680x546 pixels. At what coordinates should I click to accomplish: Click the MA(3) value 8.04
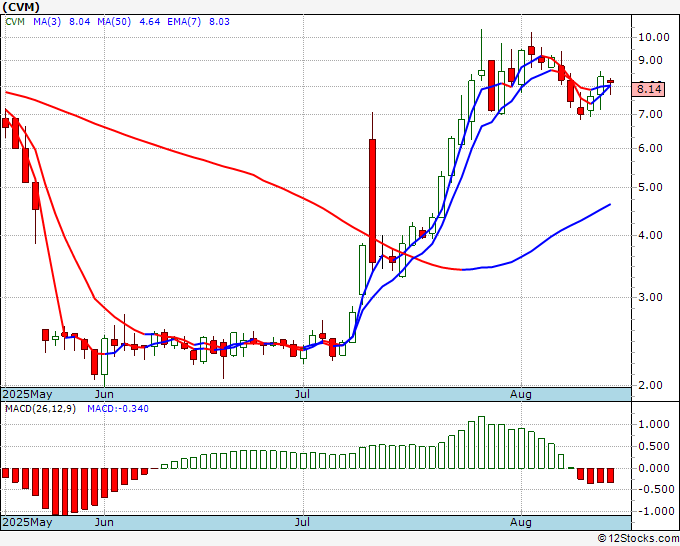tap(80, 22)
